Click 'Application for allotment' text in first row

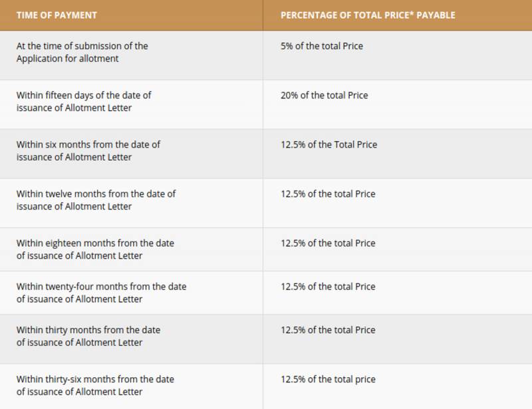coord(68,59)
